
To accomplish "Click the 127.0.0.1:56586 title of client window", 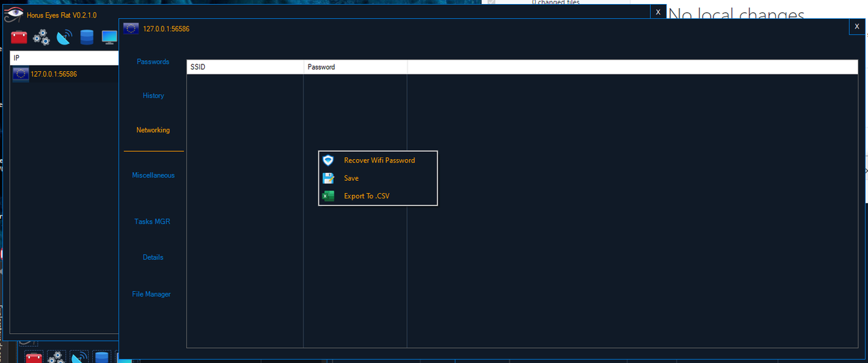I will coord(166,29).
